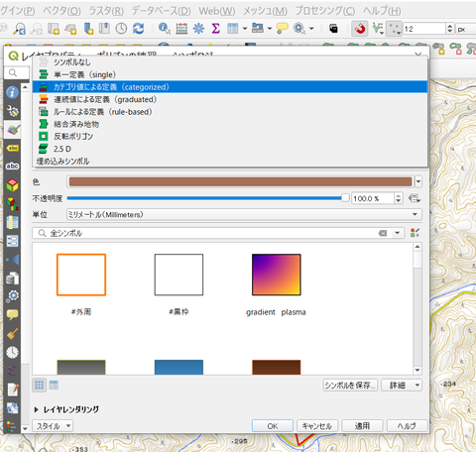Open the 単位 Millimeters unit dropdown
This screenshot has width=476, height=452.
click(x=244, y=214)
